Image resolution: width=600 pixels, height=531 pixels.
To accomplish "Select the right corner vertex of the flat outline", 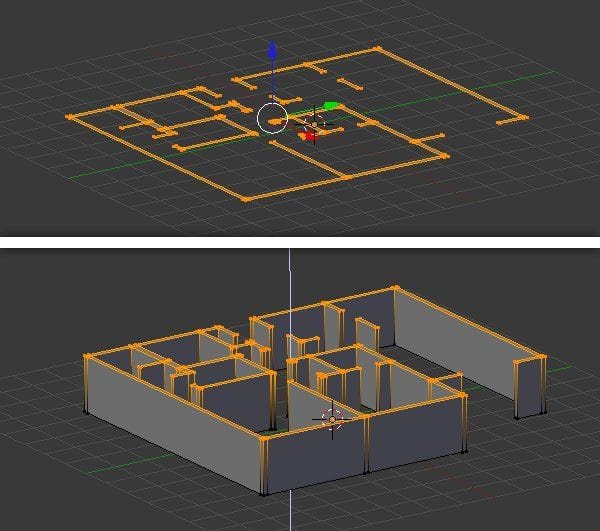I will (445, 157).
